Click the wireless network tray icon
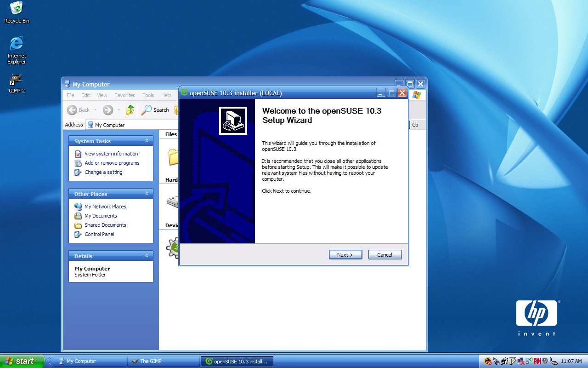The width and height of the screenshot is (588, 368). 529,360
